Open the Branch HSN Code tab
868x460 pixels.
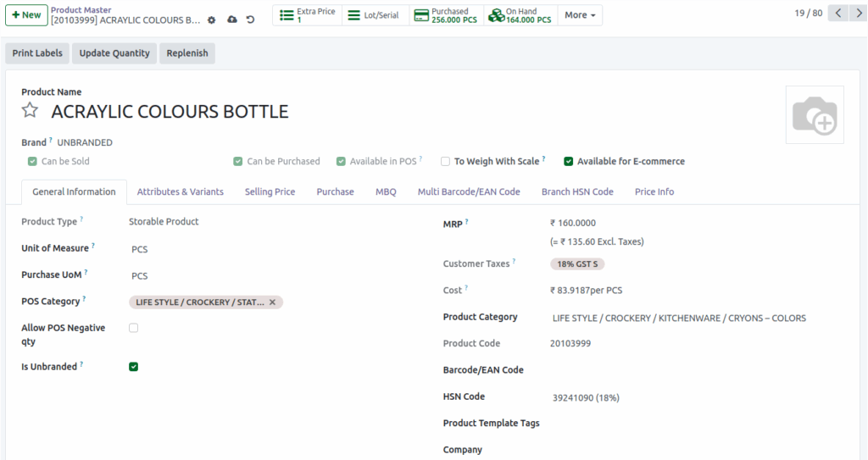pos(577,191)
